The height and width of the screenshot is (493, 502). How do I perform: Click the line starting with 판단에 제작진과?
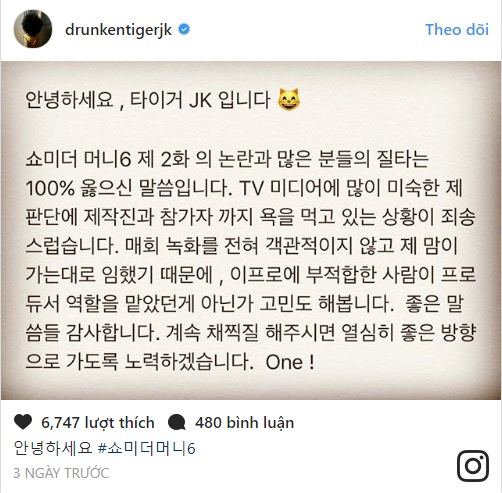(x=250, y=217)
